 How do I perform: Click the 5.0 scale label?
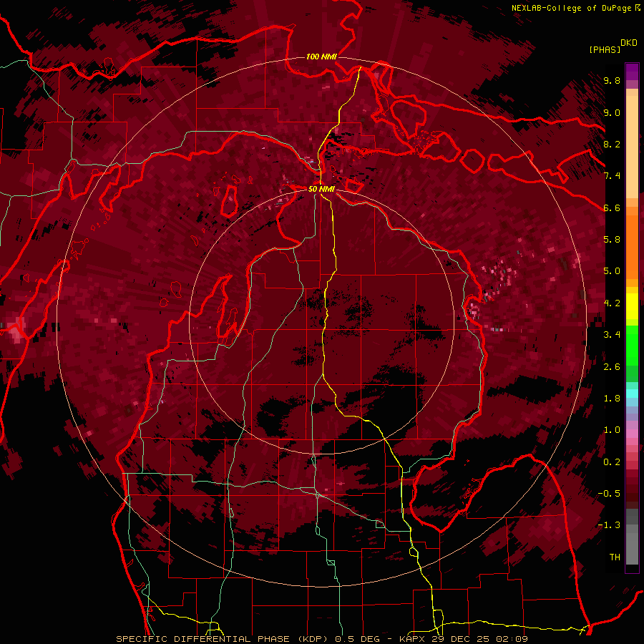tap(612, 271)
